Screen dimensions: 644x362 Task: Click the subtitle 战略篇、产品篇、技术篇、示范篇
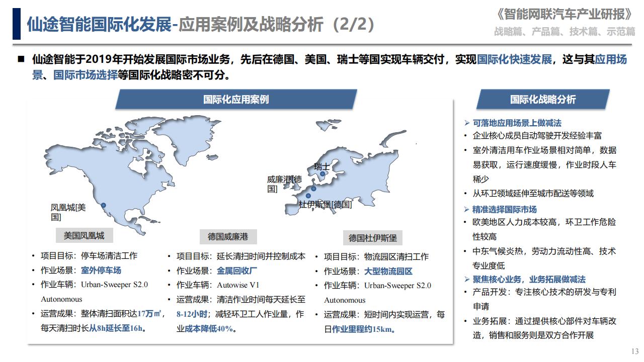[x=565, y=32]
